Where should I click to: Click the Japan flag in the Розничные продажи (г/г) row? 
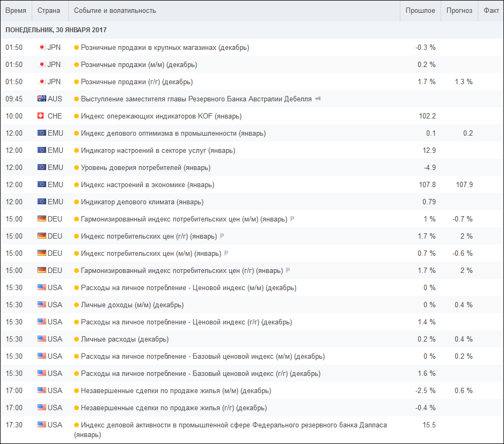(x=42, y=82)
